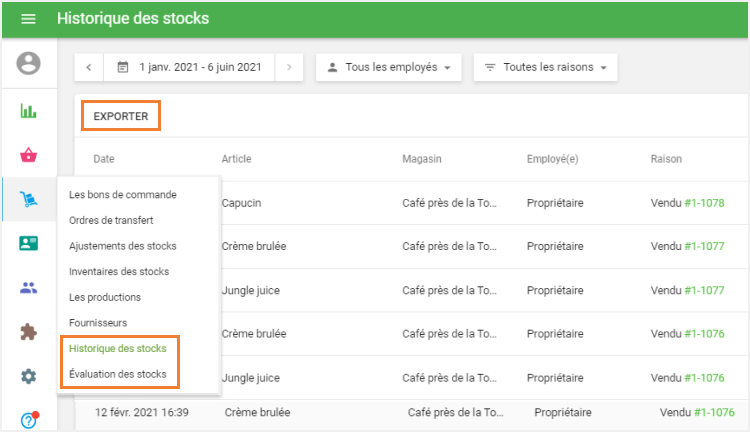
Task: Click the EXPORTER button
Action: click(x=121, y=117)
